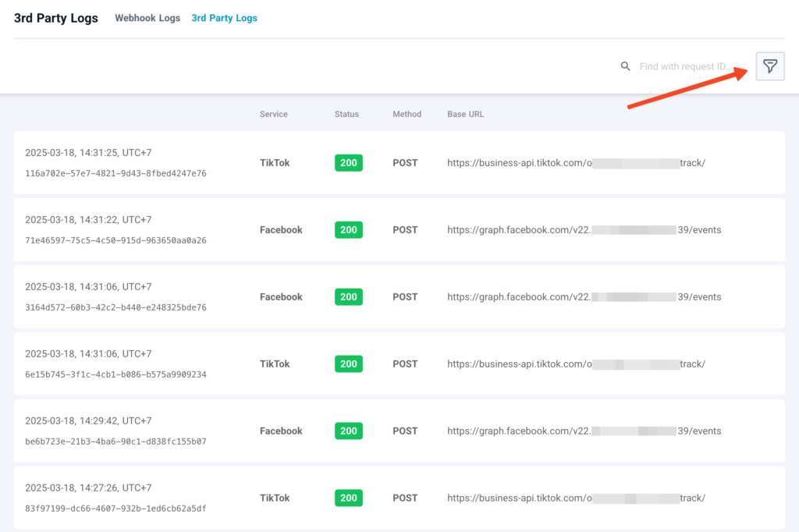Open the filter funnel icon
The height and width of the screenshot is (532, 799).
pos(770,66)
